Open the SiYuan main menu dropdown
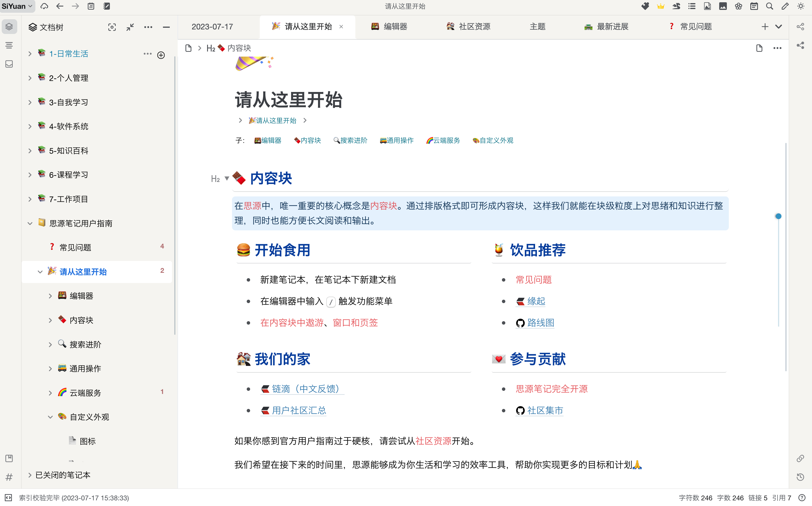Image resolution: width=812 pixels, height=506 pixels. [17, 6]
